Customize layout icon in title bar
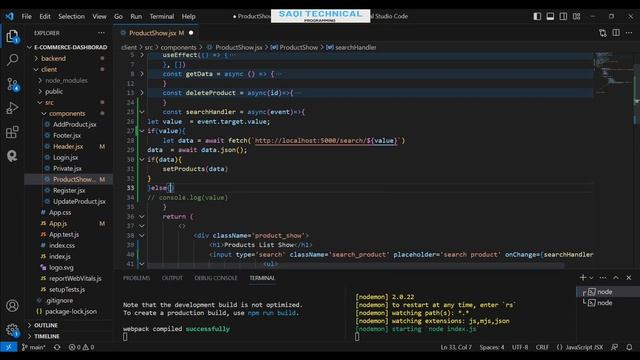This screenshot has width=640, height=360. (x=576, y=16)
